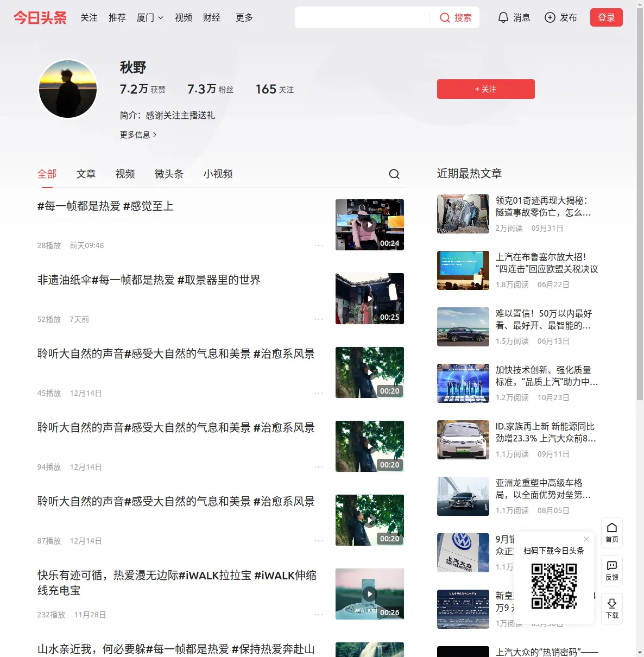Expand the 厦门 city dropdown
644x657 pixels.
(150, 18)
